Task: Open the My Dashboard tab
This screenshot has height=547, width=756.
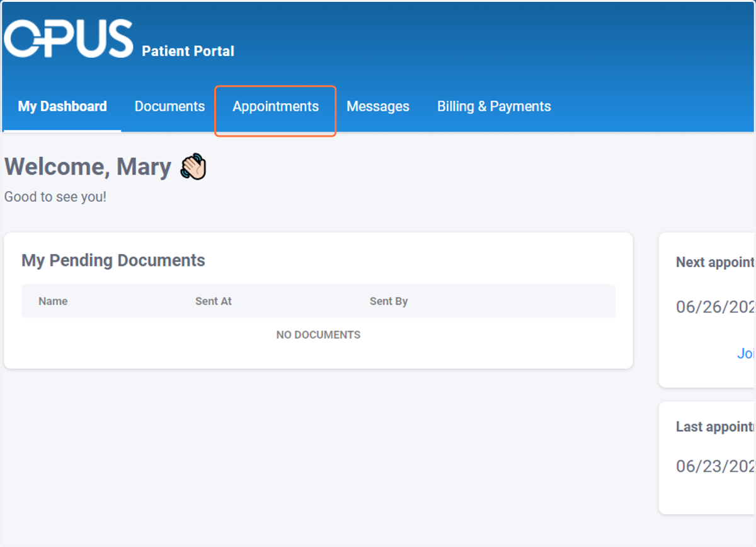Action: click(62, 107)
